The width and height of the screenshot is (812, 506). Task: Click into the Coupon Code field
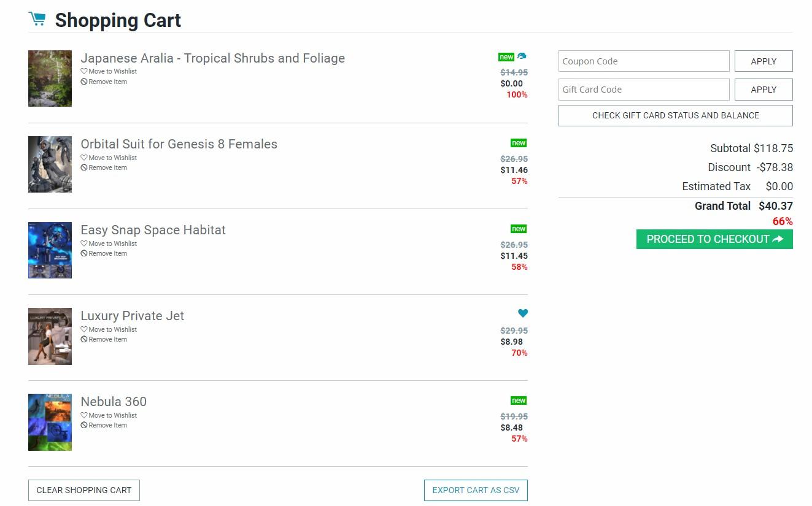click(643, 61)
